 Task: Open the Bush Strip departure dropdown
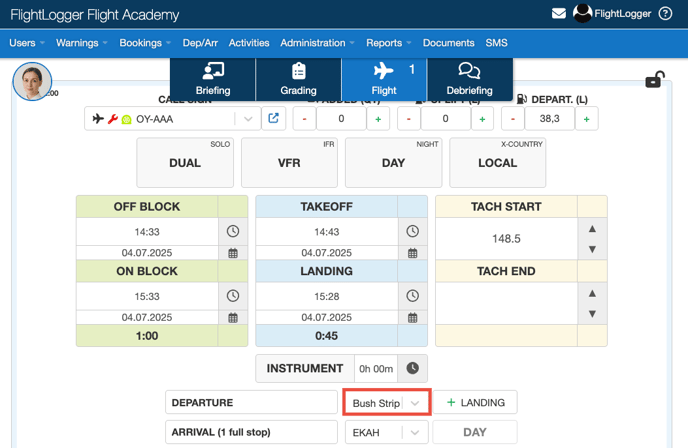click(x=387, y=402)
